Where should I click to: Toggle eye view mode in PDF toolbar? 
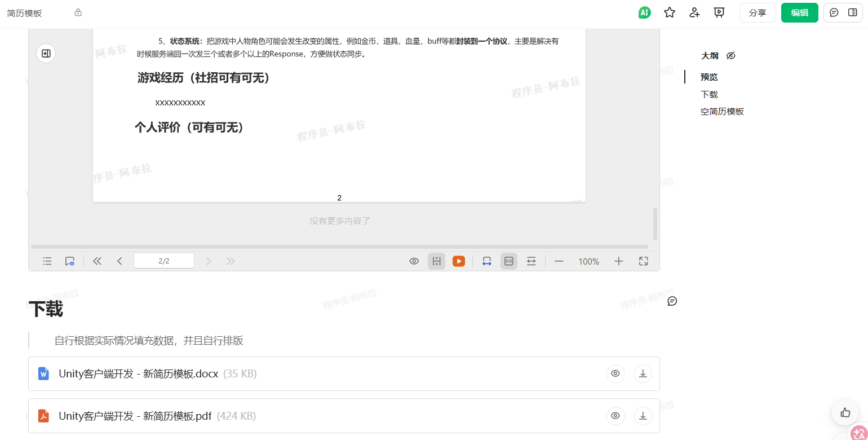click(414, 261)
